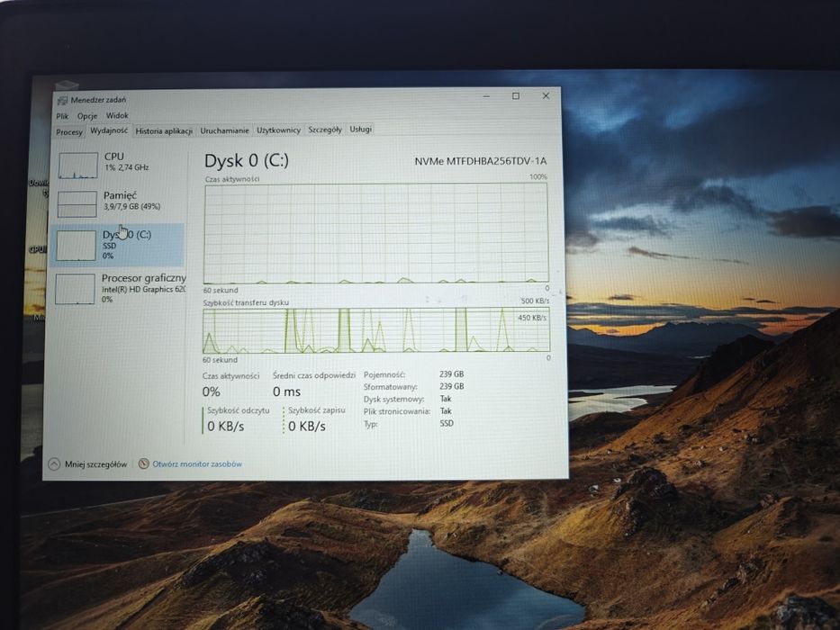
Task: Switch to the Procesy tab
Action: [x=69, y=131]
